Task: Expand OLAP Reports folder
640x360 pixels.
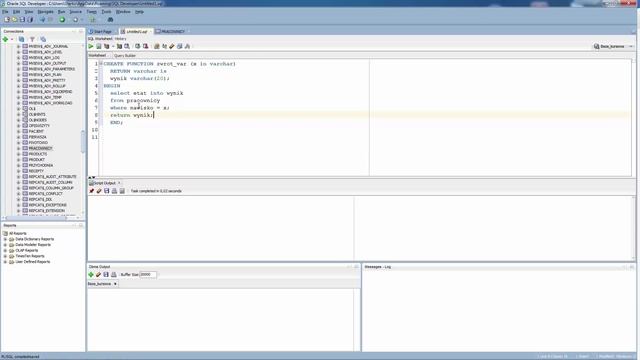Action: pyautogui.click(x=5, y=251)
